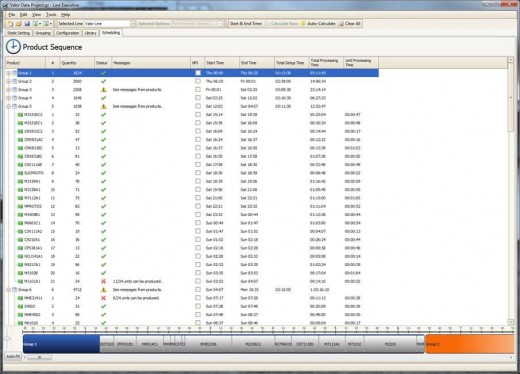Click the Auto-Calculate lightning icon

click(x=303, y=24)
